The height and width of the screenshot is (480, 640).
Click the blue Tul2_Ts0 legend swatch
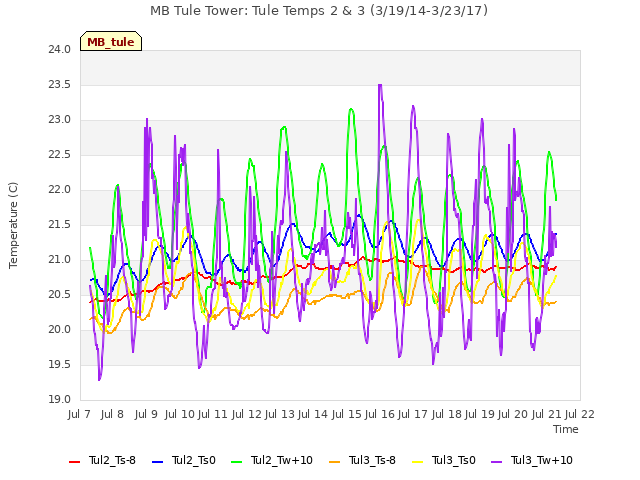coord(157,462)
